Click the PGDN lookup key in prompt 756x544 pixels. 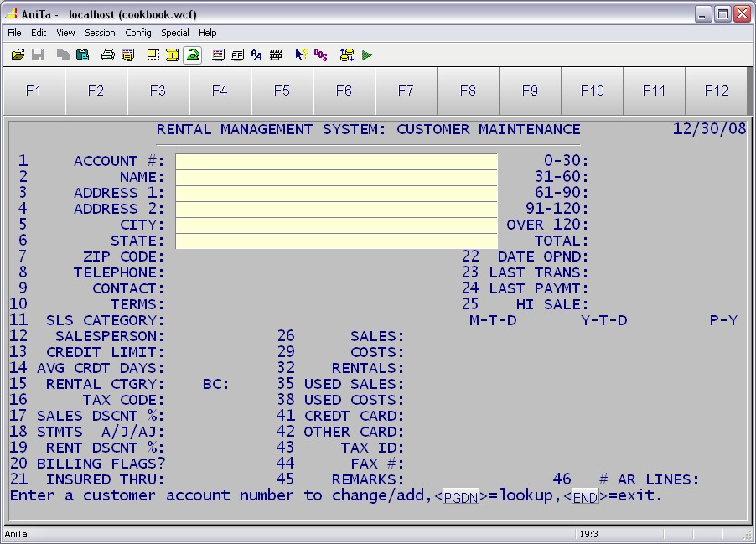click(x=460, y=496)
